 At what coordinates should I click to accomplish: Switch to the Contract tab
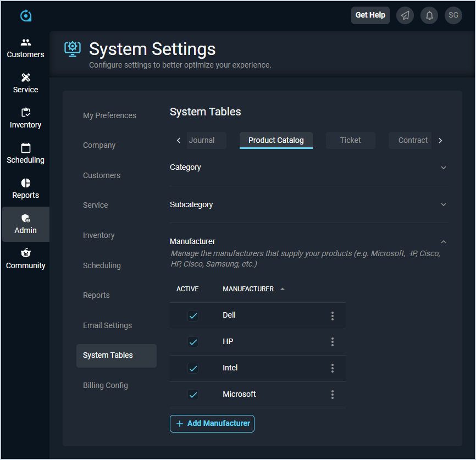[x=412, y=140]
